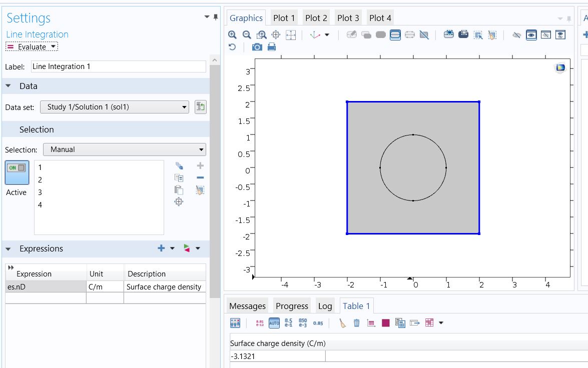Click the Go to Source icon beside Data set
This screenshot has width=588, height=368.
200,107
